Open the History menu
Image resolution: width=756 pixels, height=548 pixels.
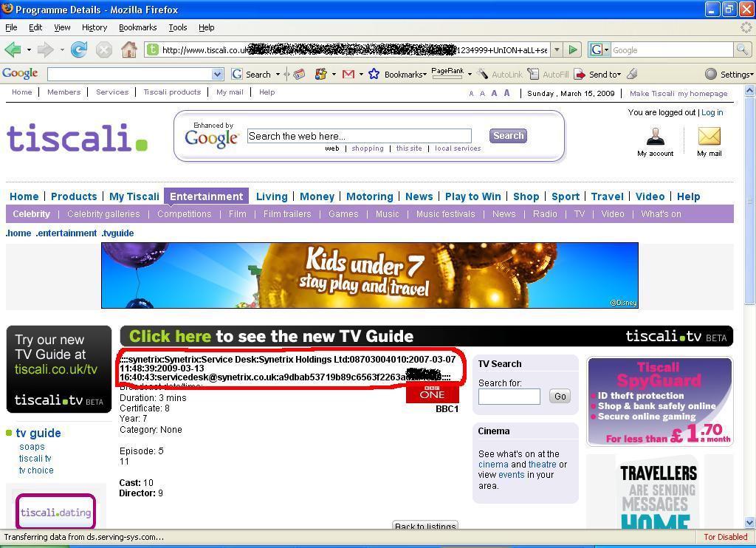(x=94, y=27)
